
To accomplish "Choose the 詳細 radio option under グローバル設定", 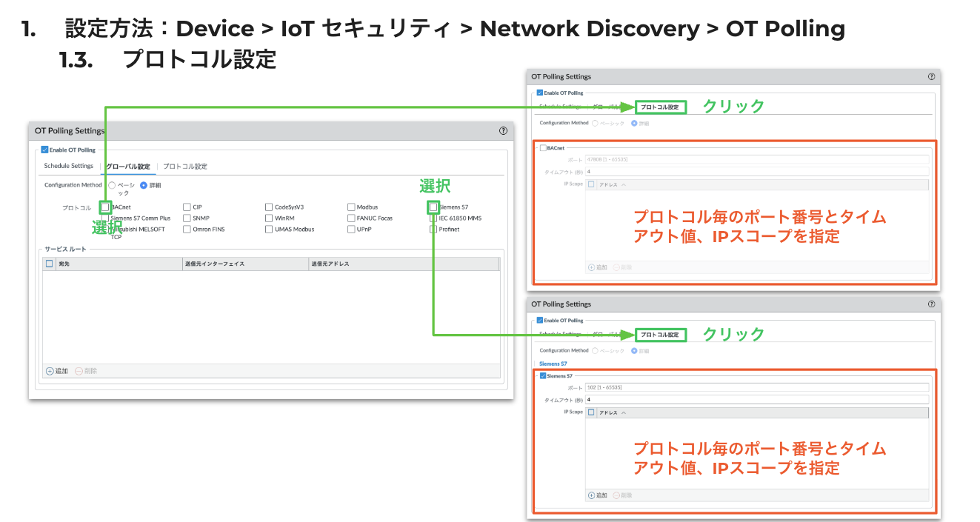I will click(x=144, y=185).
